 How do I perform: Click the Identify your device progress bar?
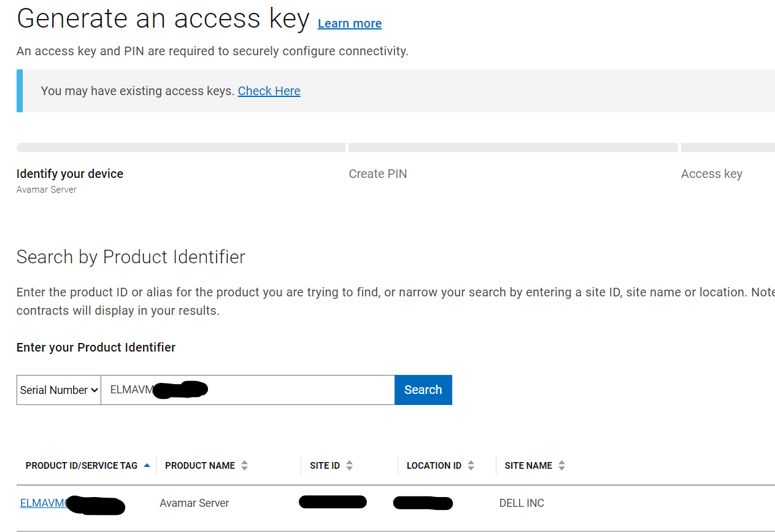click(180, 147)
